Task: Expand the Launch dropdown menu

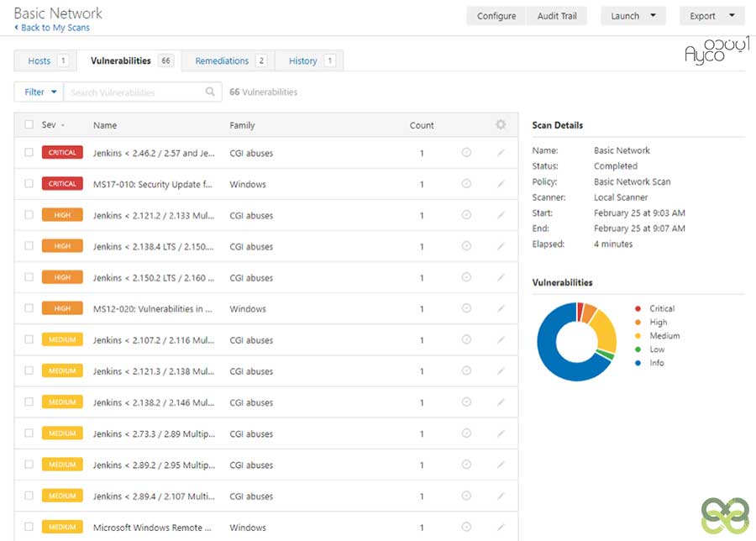Action: [x=633, y=16]
